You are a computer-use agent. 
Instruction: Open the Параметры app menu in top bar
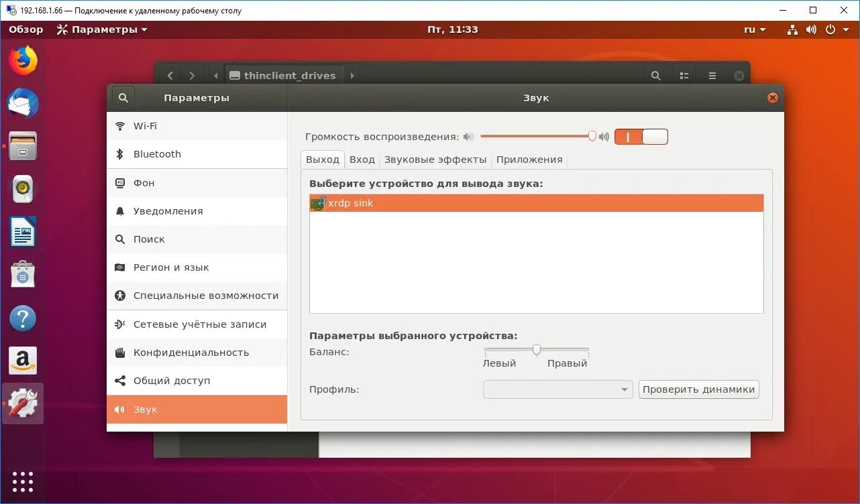(x=102, y=29)
